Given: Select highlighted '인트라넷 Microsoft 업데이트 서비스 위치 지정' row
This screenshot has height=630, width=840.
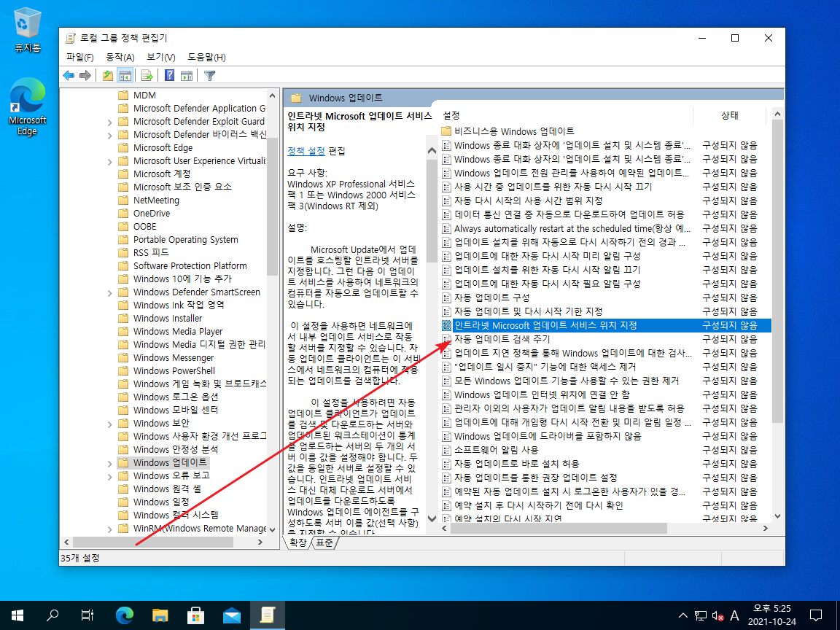Looking at the screenshot, I should [x=606, y=325].
